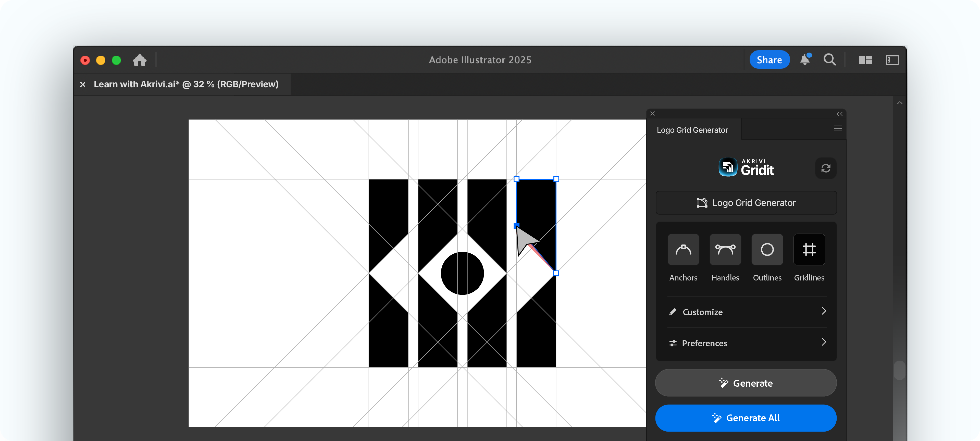The image size is (980, 441).
Task: Toggle the Gridlines option
Action: coord(809,250)
